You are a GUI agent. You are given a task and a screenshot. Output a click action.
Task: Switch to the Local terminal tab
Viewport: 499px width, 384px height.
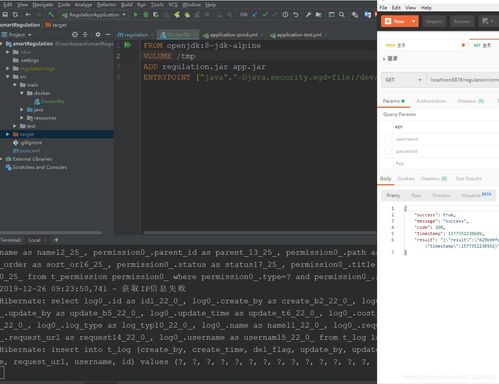[x=34, y=240]
